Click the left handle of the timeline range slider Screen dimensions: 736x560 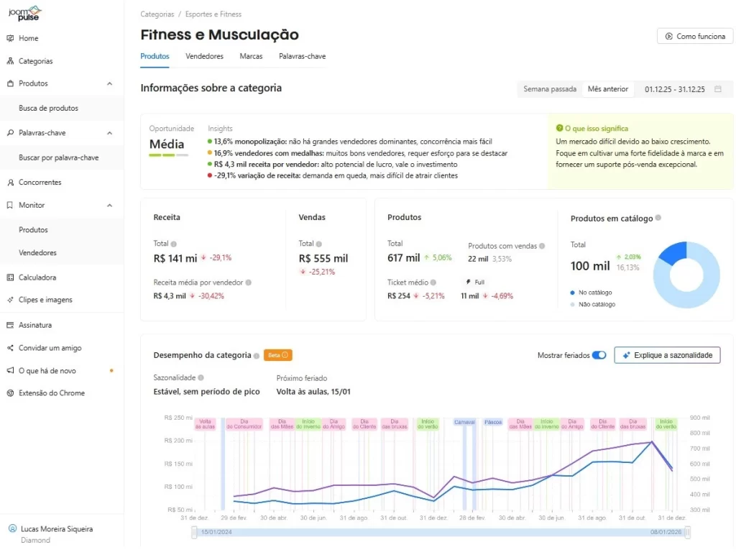(193, 533)
